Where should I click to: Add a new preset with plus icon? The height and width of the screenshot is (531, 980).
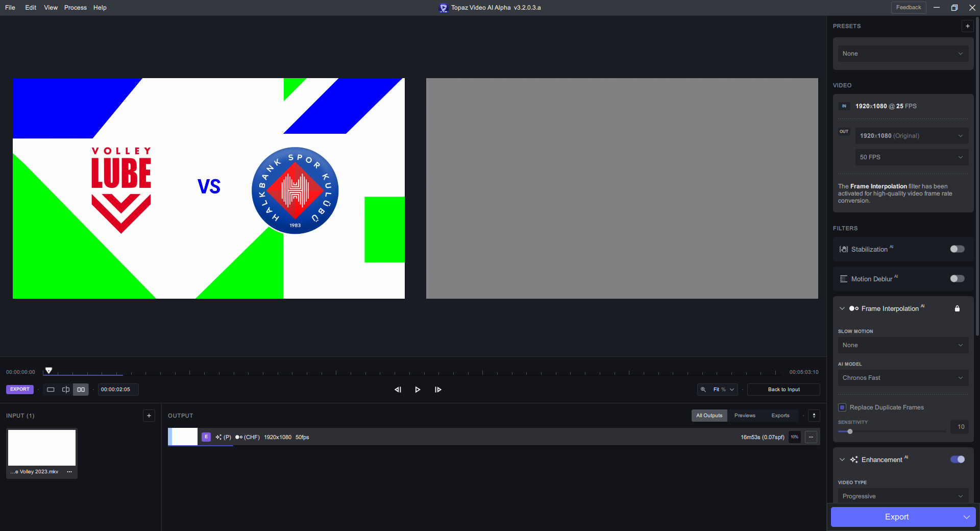967,26
